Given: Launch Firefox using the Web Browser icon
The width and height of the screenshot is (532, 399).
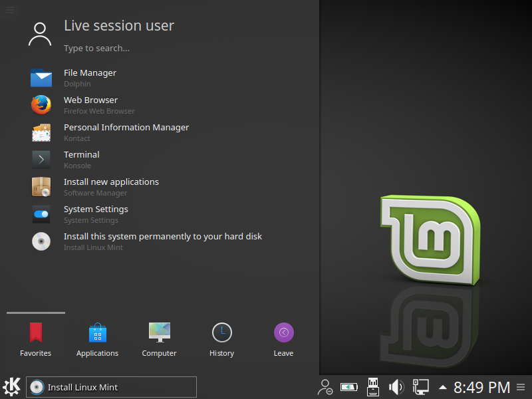Looking at the screenshot, I should click(41, 105).
